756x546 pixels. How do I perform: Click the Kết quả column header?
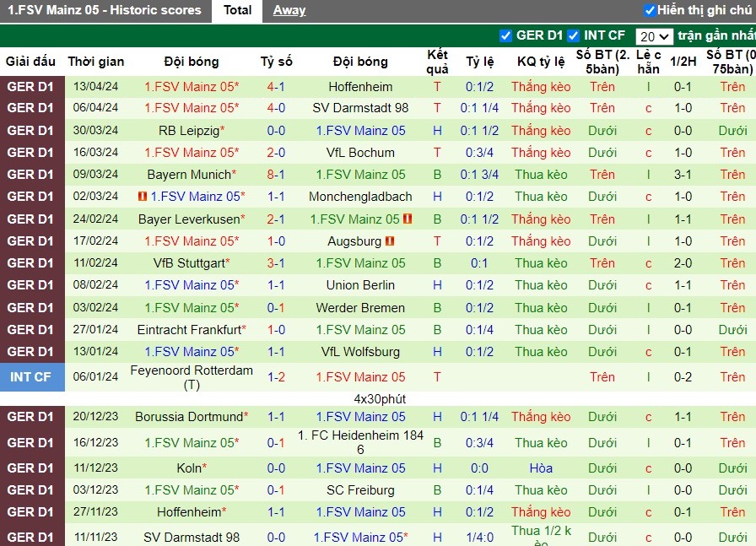coord(437,62)
